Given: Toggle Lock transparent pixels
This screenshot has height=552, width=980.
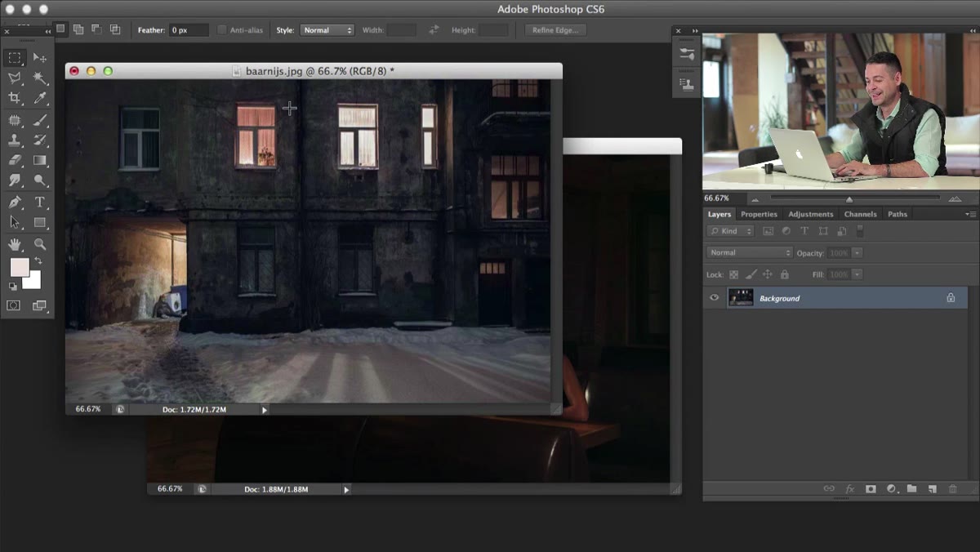Looking at the screenshot, I should (733, 275).
